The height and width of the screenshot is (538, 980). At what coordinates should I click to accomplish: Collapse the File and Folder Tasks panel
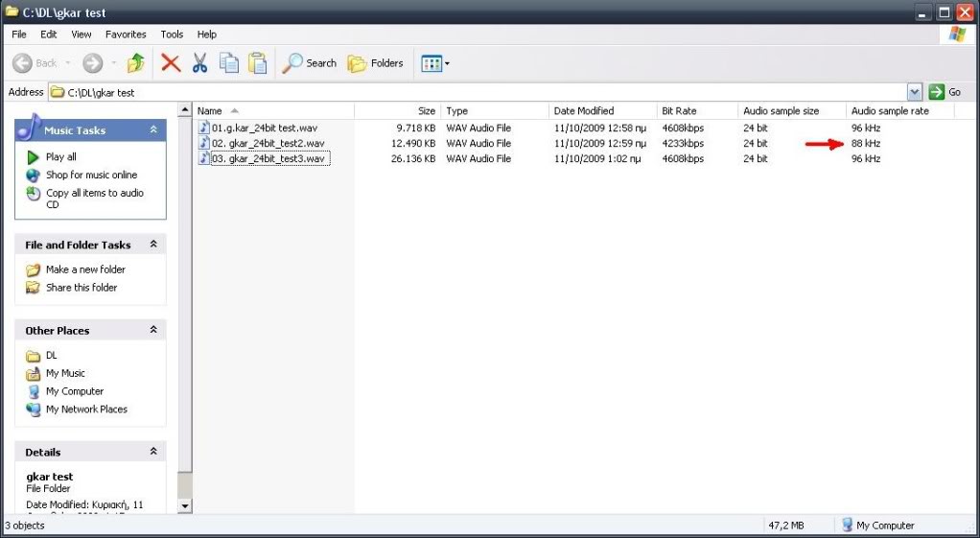(x=153, y=245)
